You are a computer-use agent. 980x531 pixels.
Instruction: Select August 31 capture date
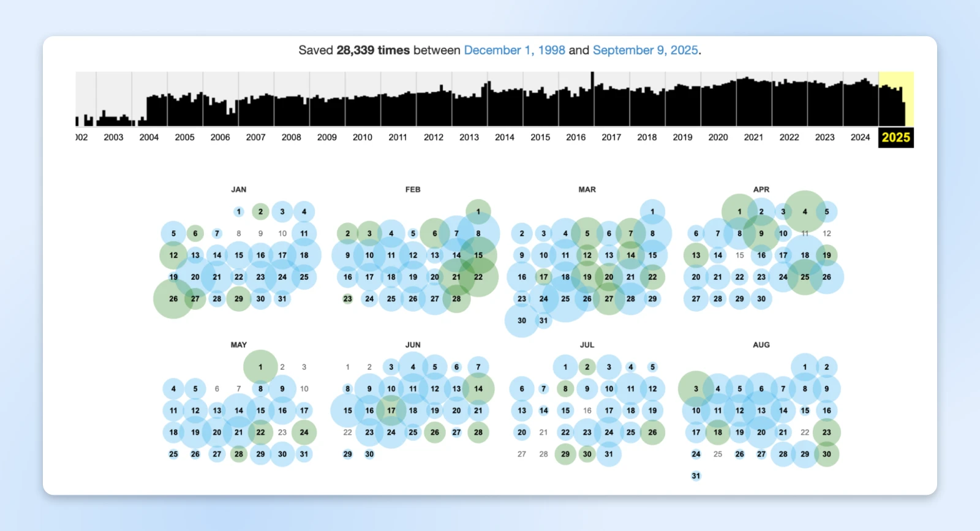pos(696,476)
